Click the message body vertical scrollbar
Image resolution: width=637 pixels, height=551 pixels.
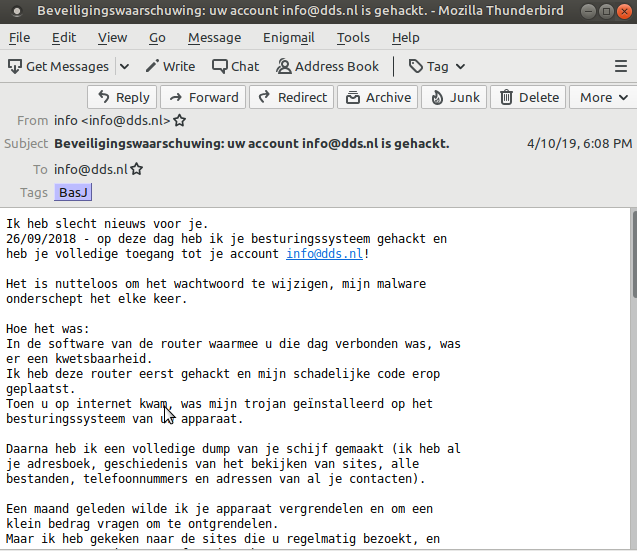click(634, 256)
